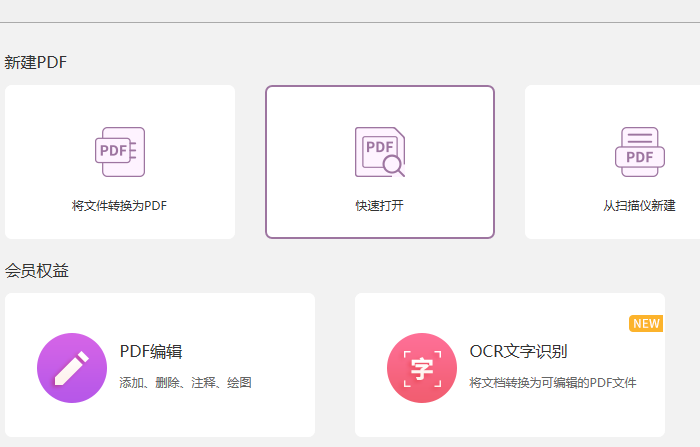Click the 会员权益 section heading
This screenshot has width=700, height=447.
pyautogui.click(x=37, y=271)
